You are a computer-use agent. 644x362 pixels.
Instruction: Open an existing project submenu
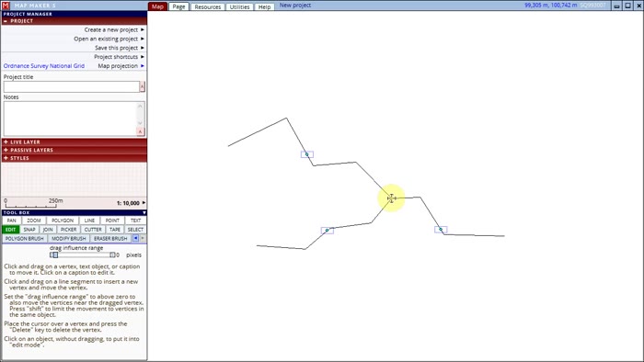[x=109, y=39]
